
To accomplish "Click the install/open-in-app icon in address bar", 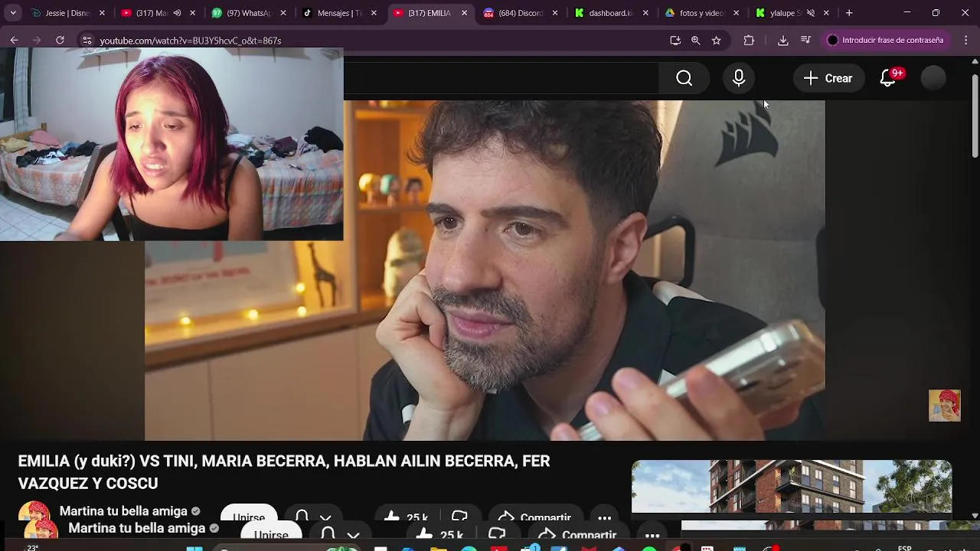I will [675, 41].
